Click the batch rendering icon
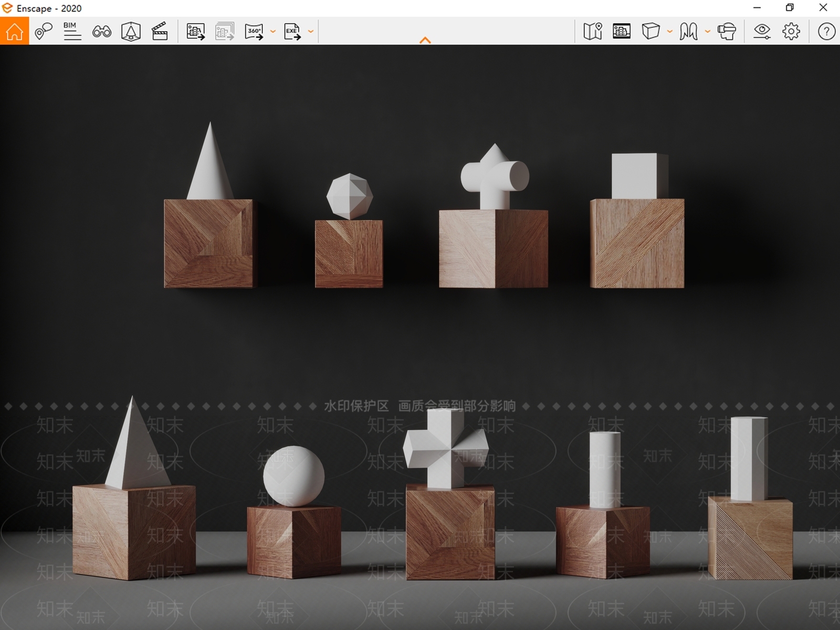 click(x=225, y=31)
